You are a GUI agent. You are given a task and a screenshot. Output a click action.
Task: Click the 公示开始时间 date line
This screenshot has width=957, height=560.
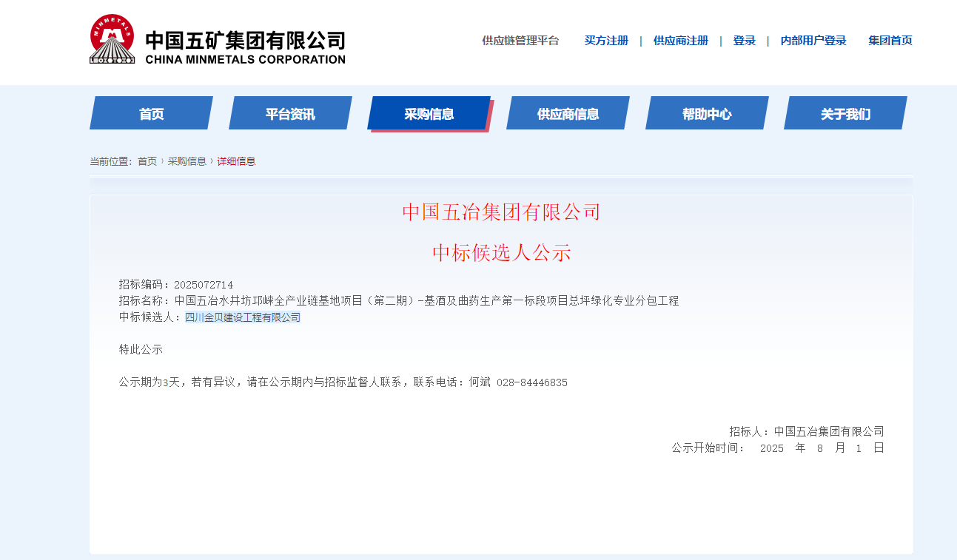coord(778,448)
